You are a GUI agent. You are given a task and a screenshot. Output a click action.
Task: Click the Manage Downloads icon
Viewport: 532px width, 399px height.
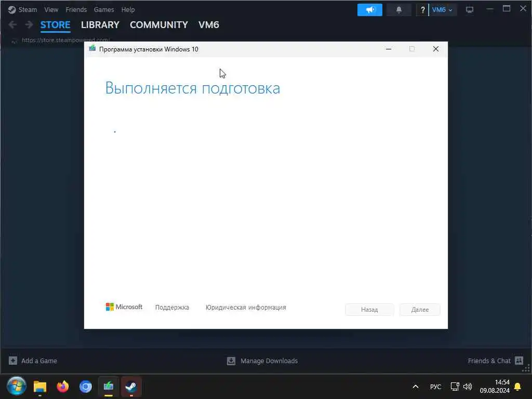click(231, 361)
